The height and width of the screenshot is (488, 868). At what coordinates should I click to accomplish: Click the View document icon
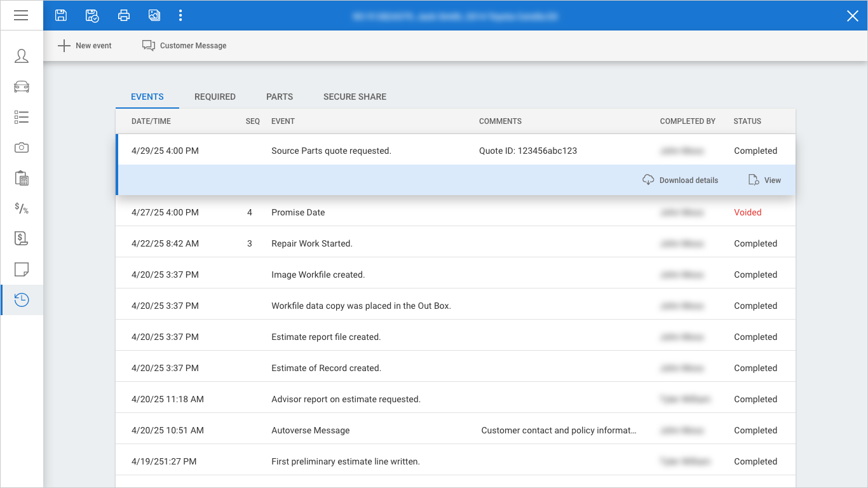(x=754, y=180)
